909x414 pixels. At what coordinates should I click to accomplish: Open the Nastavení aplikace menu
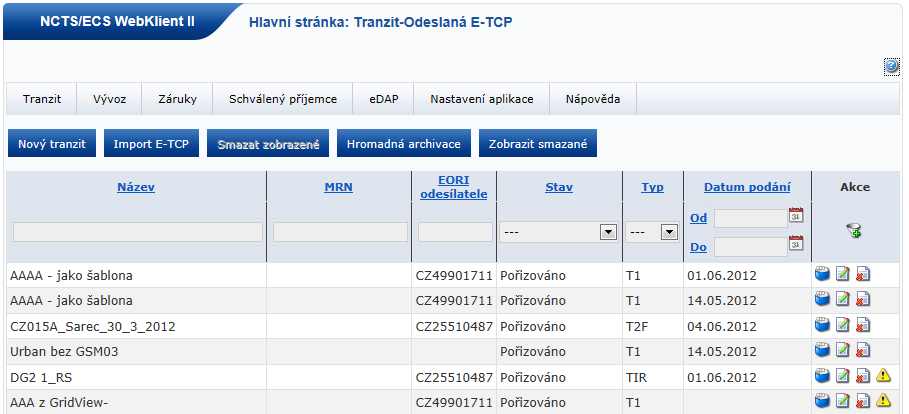click(482, 100)
